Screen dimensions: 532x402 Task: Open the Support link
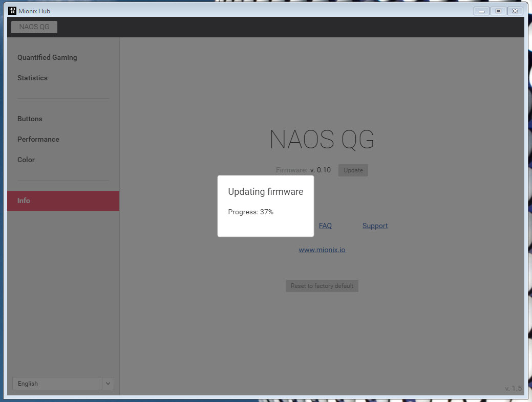375,226
